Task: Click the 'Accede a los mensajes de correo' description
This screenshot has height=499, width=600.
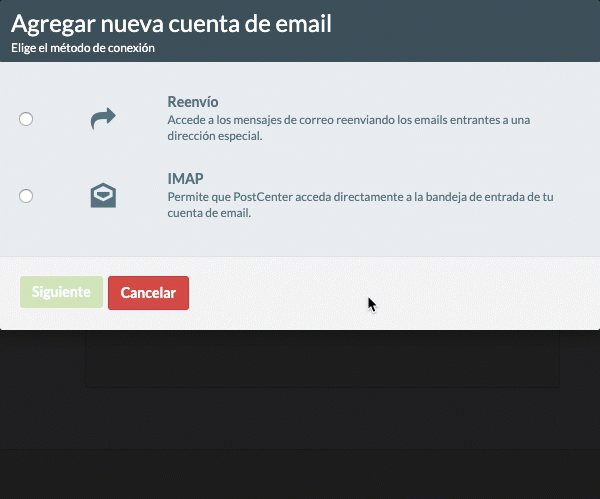Action: pyautogui.click(x=349, y=128)
